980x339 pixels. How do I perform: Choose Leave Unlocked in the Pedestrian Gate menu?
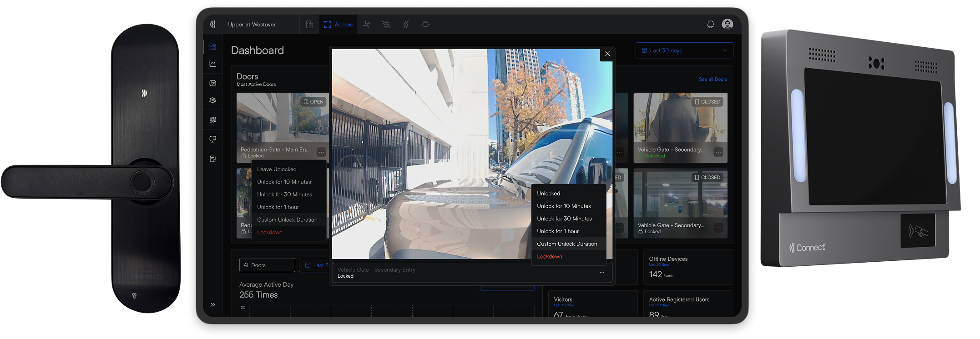(x=289, y=169)
